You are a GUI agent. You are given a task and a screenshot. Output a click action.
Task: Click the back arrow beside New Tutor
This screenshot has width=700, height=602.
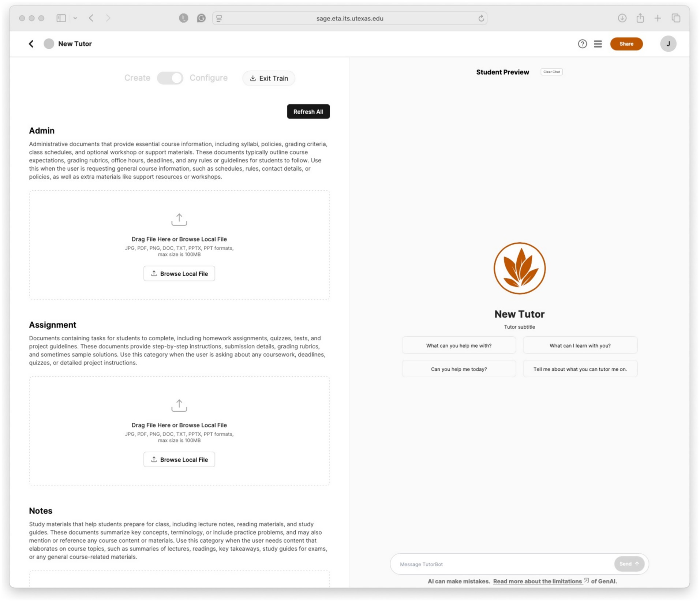pos(31,44)
